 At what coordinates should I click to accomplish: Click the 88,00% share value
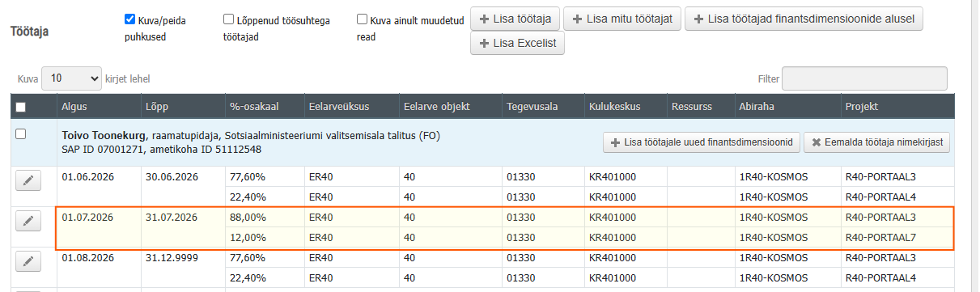(x=248, y=217)
